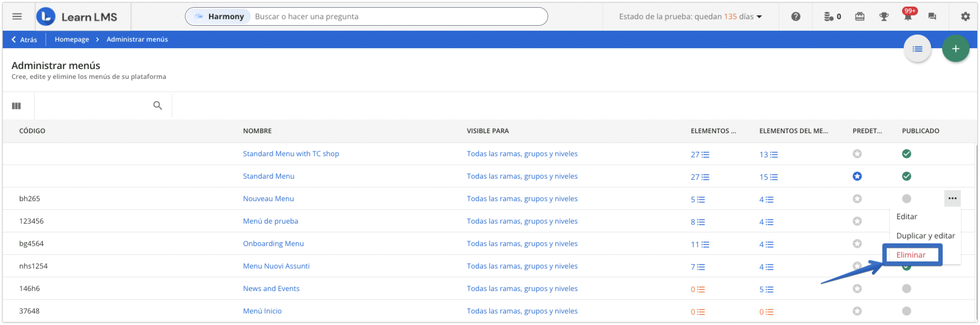Open the trophy gamification icon
Screen dimensions: 980x325
pyautogui.click(x=883, y=16)
